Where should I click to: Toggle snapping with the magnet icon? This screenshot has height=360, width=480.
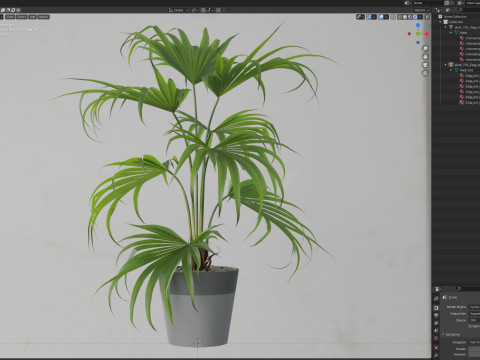pyautogui.click(x=203, y=10)
